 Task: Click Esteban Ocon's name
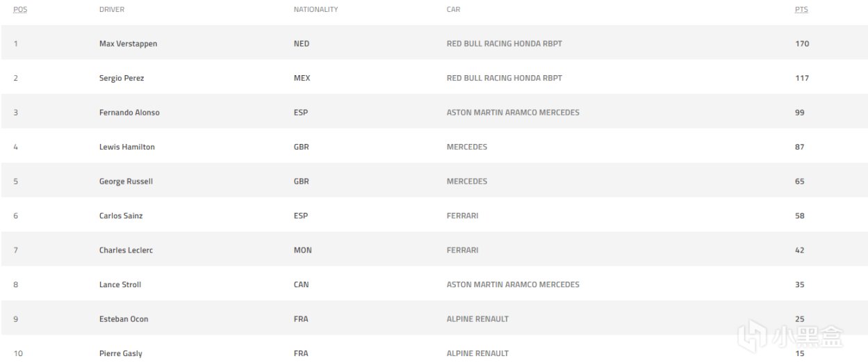(124, 319)
